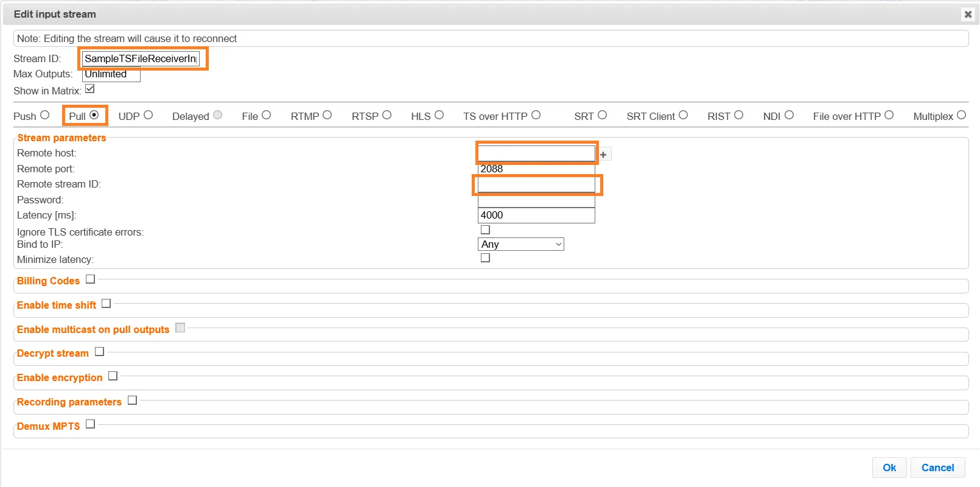Enable the Billing Codes section
Screen dimensions: 980x487
pos(90,279)
